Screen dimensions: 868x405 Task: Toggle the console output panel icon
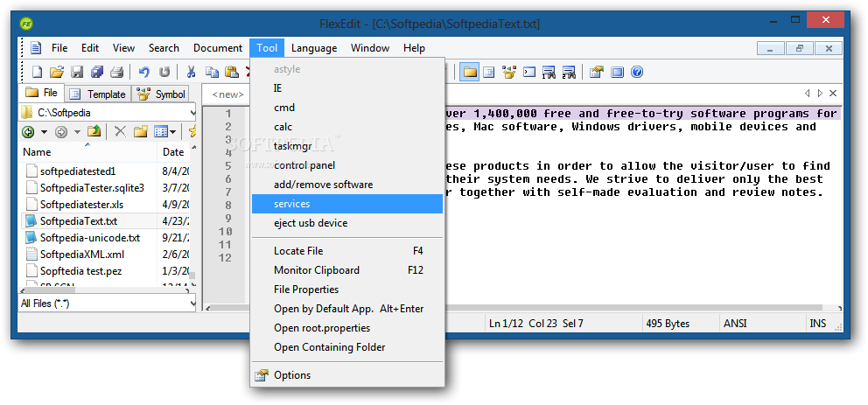[529, 72]
